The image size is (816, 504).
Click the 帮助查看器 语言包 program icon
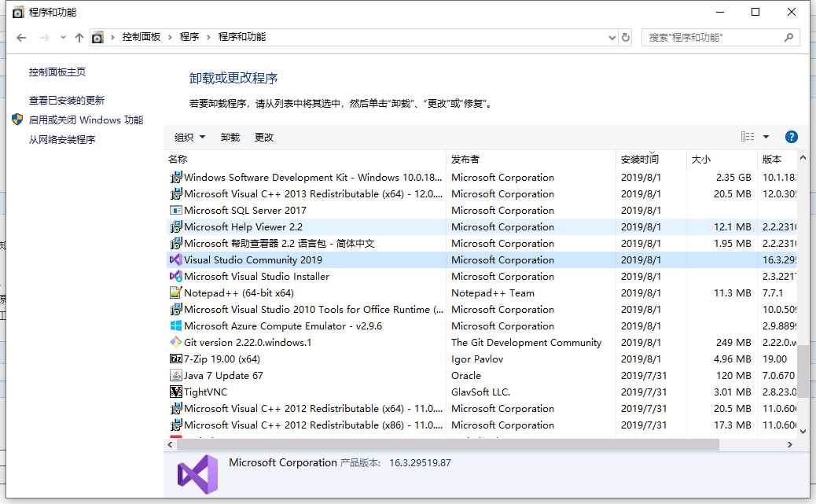coord(176,243)
